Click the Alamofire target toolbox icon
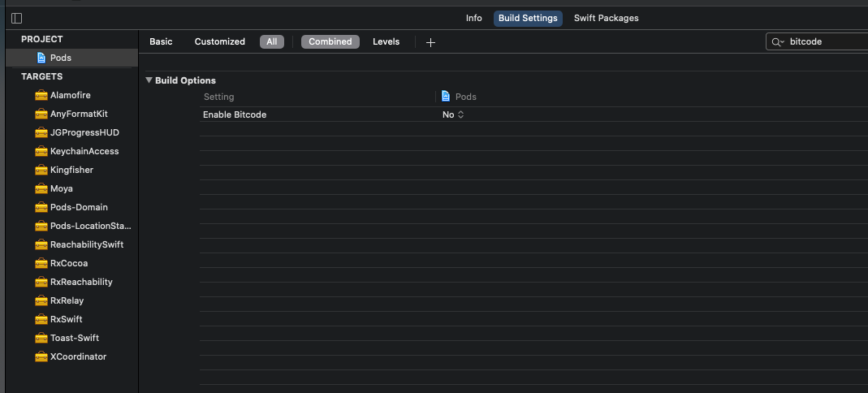Viewport: 868px width, 393px height. pyautogui.click(x=41, y=95)
